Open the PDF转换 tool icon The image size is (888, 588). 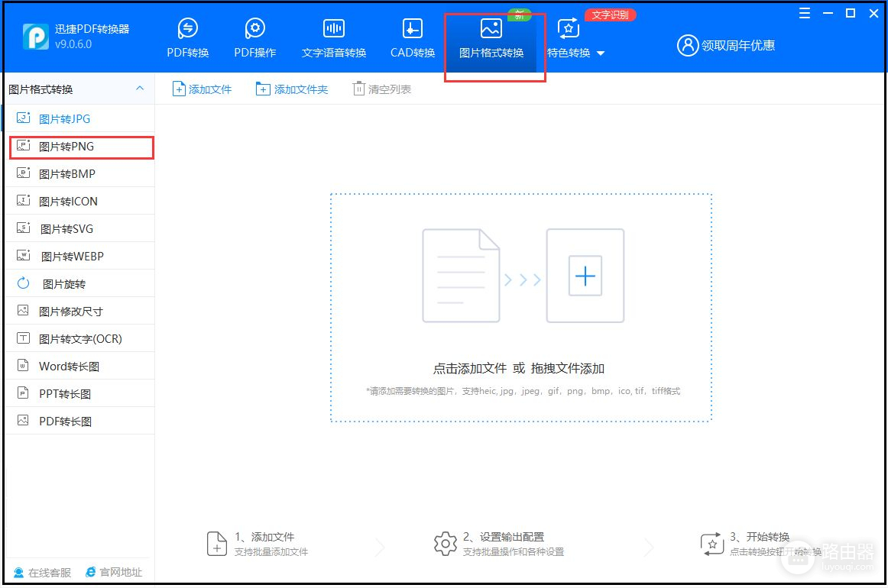pos(187,29)
